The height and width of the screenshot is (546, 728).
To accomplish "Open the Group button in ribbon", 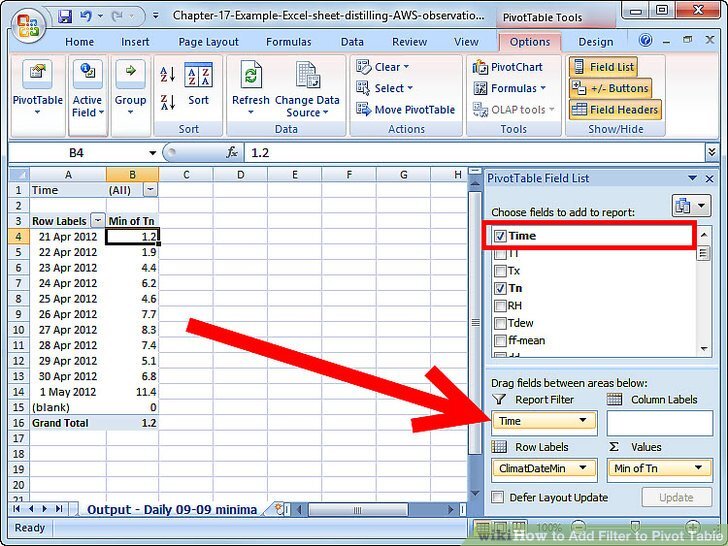I will tap(130, 95).
